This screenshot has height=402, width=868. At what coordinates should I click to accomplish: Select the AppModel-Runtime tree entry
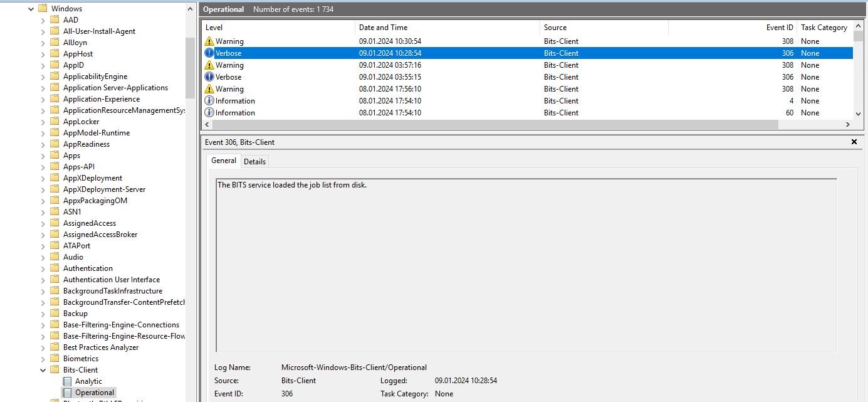point(97,133)
